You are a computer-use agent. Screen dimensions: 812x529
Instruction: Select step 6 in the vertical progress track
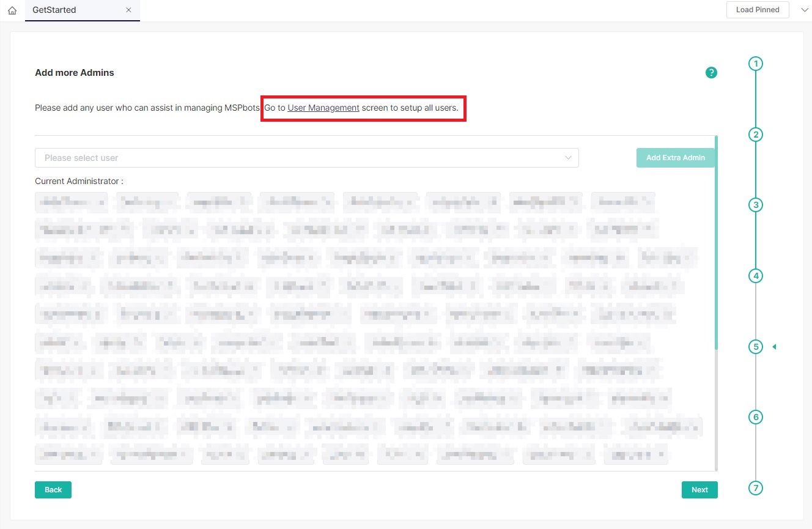[756, 417]
